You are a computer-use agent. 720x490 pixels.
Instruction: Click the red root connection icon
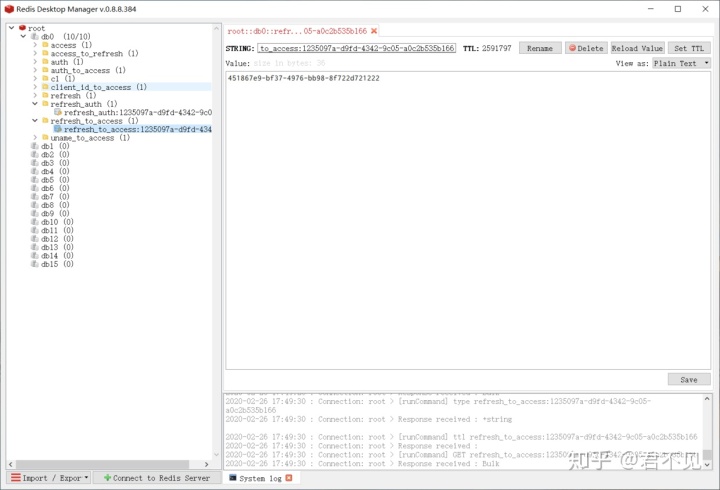pos(22,28)
